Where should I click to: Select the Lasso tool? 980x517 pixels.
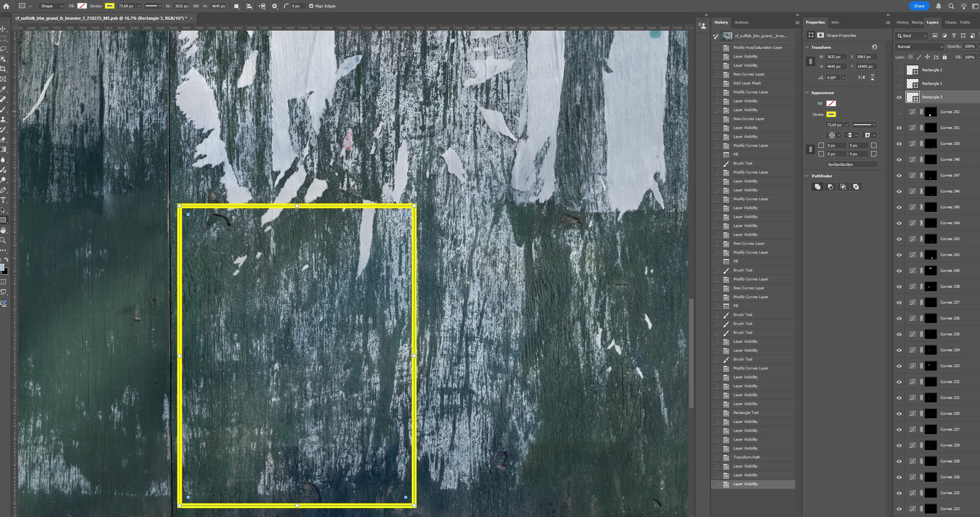coord(3,49)
